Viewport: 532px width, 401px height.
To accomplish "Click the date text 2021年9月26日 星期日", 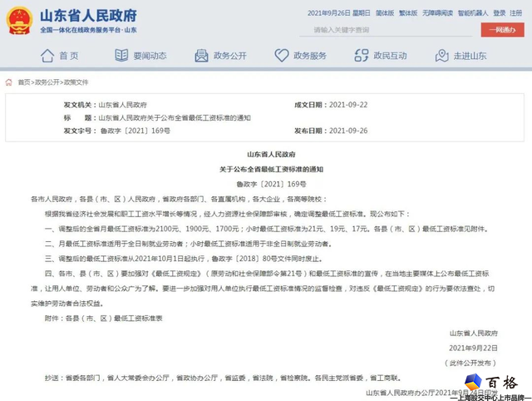I will [x=338, y=13].
